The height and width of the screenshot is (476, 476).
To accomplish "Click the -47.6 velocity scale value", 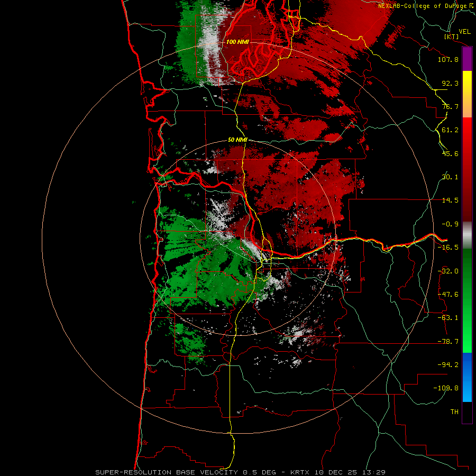I will pos(448,294).
